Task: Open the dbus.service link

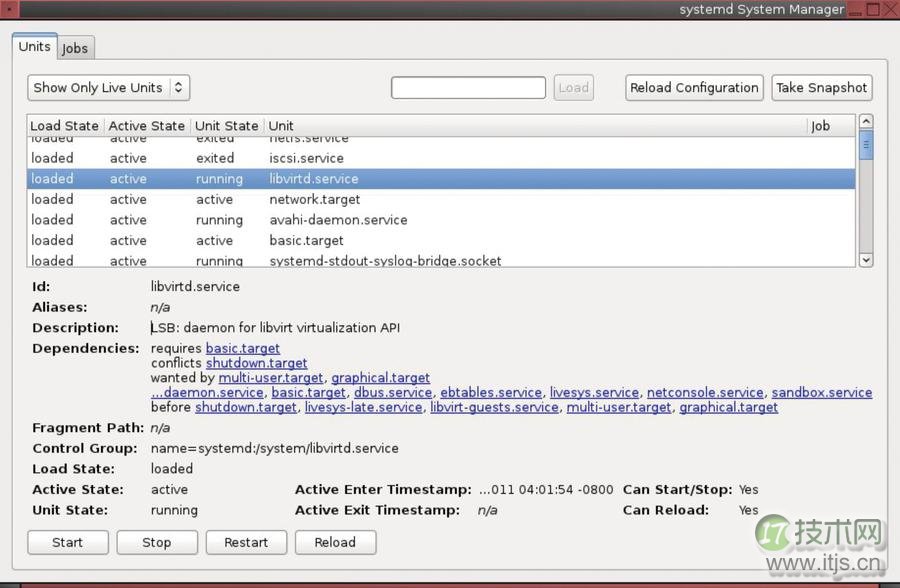Action: [393, 392]
